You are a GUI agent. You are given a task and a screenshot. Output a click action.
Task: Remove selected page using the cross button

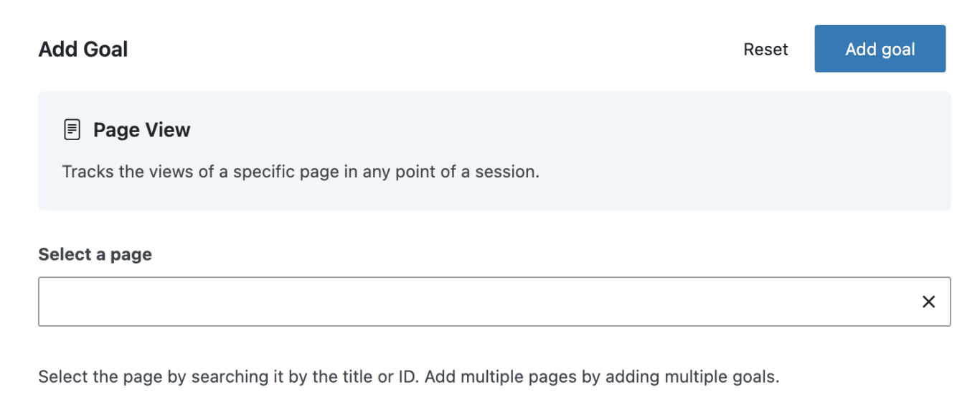click(928, 302)
